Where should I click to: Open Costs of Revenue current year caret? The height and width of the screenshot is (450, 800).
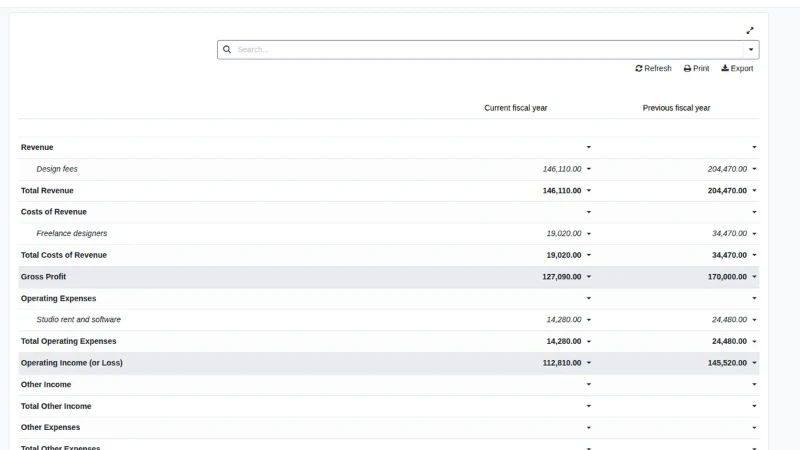click(x=589, y=212)
